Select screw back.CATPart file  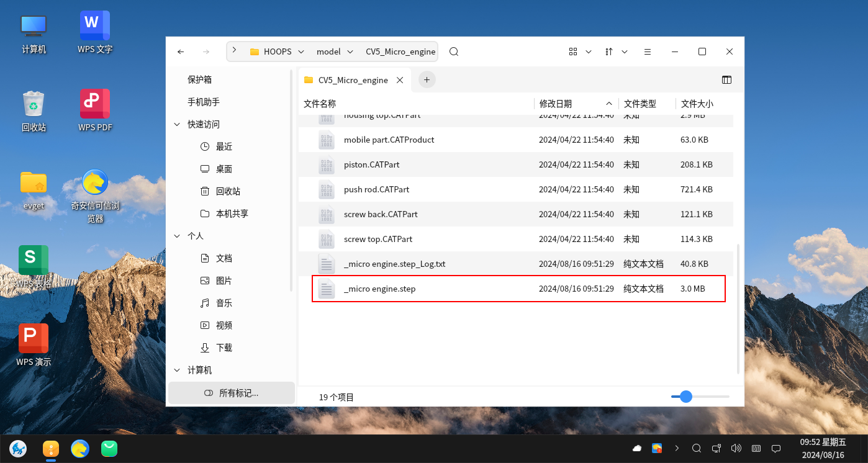tap(516, 214)
